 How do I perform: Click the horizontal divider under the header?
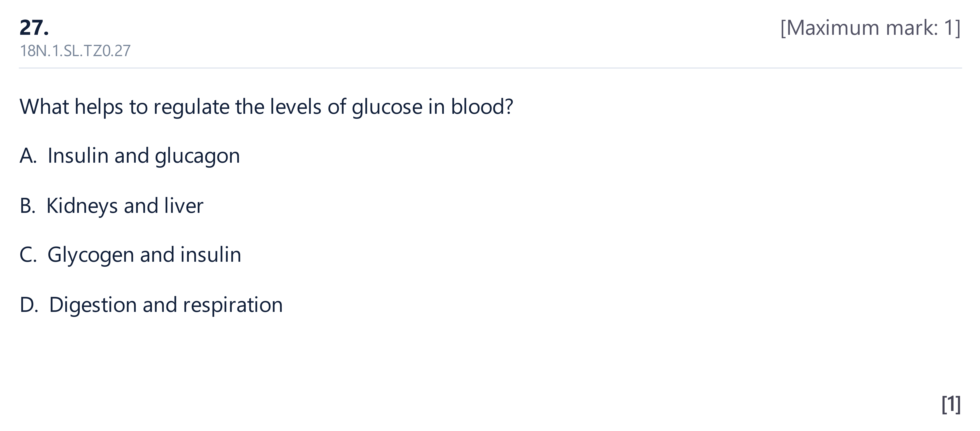[x=490, y=68]
